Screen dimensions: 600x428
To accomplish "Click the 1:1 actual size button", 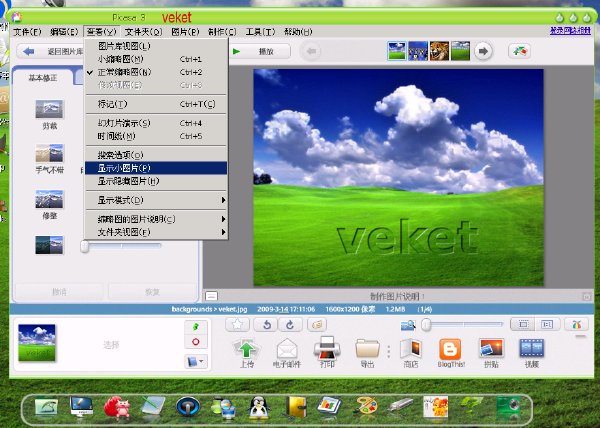I will (547, 324).
